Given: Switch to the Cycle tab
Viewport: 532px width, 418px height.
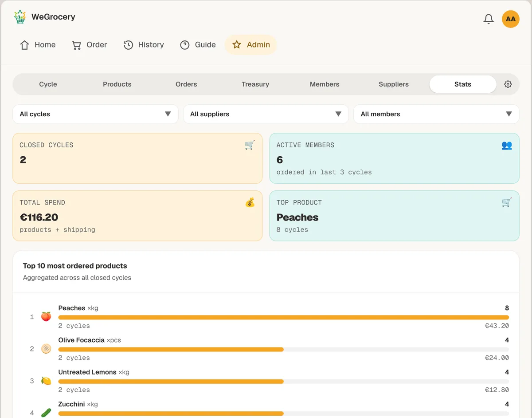Looking at the screenshot, I should pyautogui.click(x=48, y=84).
